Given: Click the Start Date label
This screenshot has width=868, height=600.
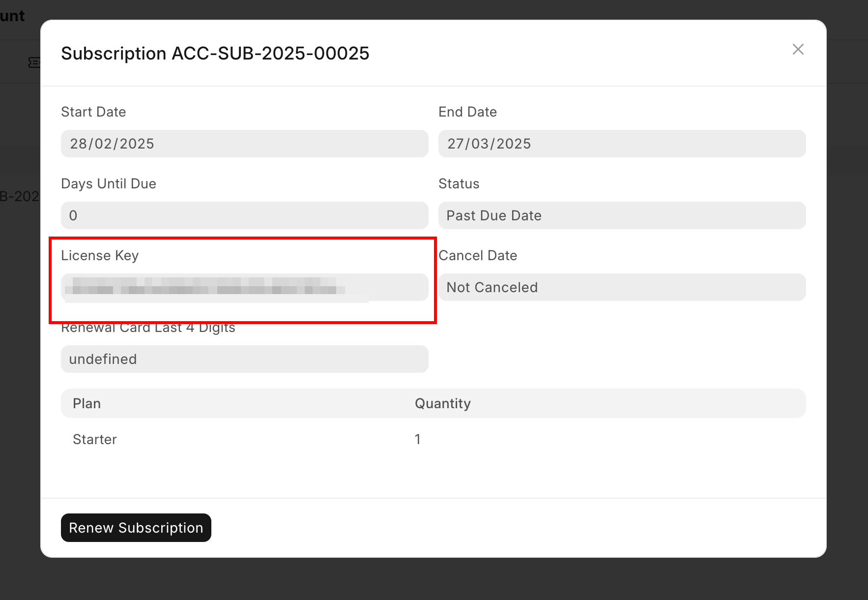Looking at the screenshot, I should click(x=93, y=112).
